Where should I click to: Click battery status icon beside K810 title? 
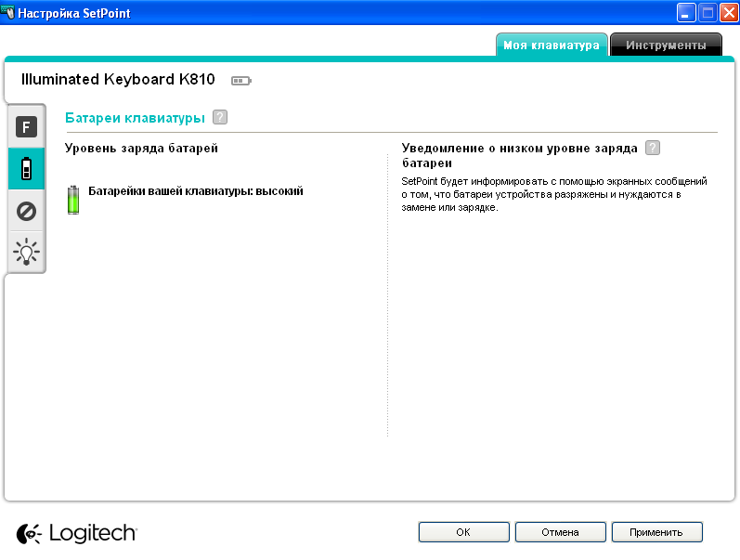[x=241, y=81]
